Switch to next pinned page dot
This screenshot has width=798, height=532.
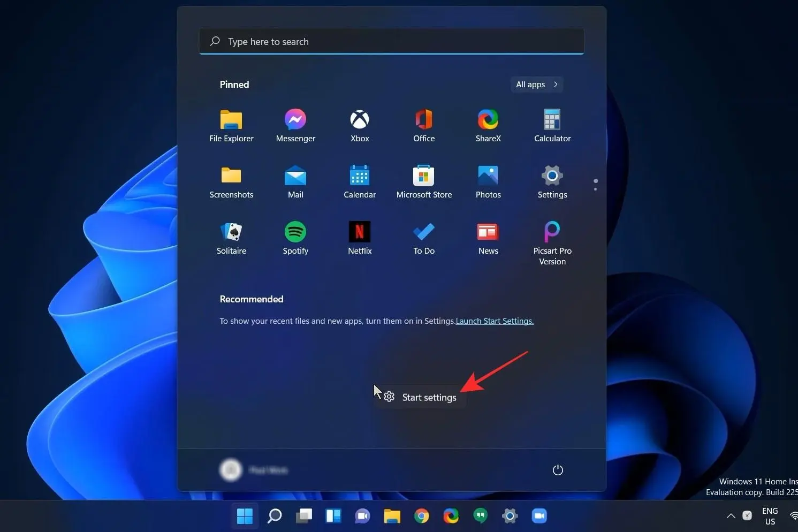click(595, 189)
